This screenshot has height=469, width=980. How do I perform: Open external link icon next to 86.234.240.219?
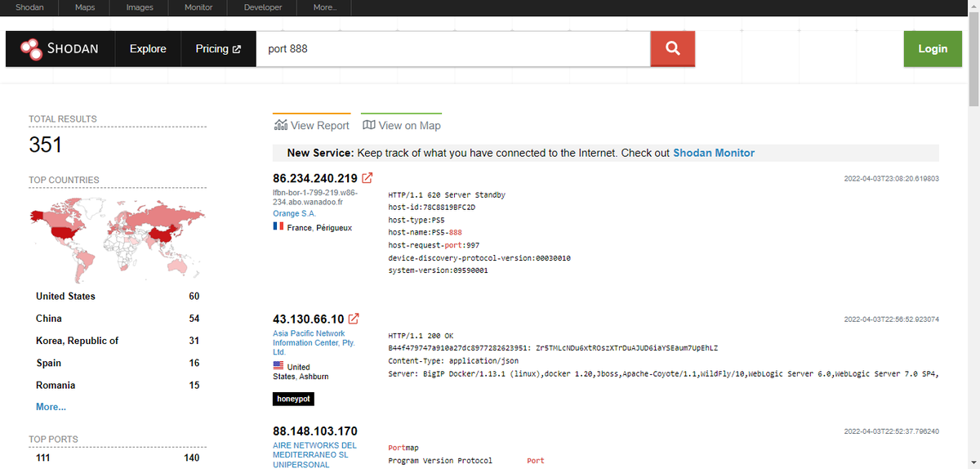(x=367, y=178)
